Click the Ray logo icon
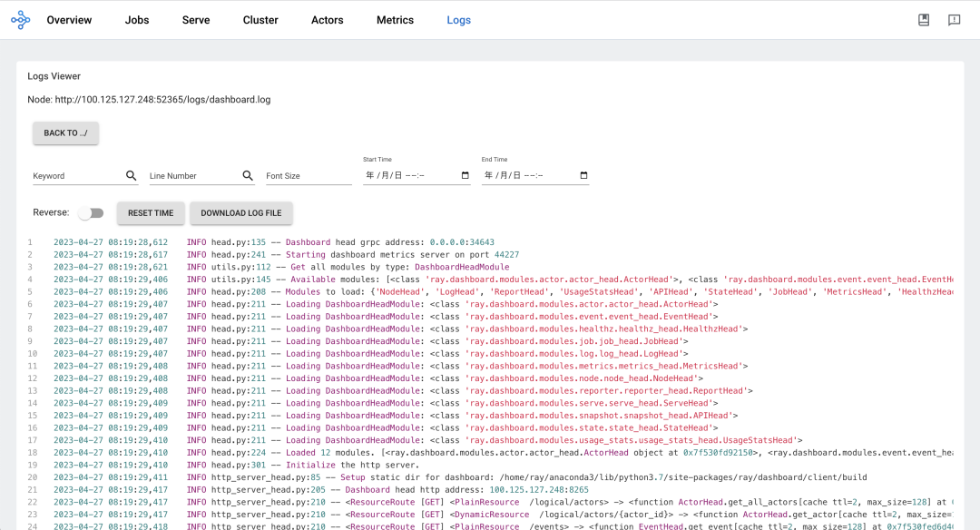The width and height of the screenshot is (980, 530). [20, 20]
